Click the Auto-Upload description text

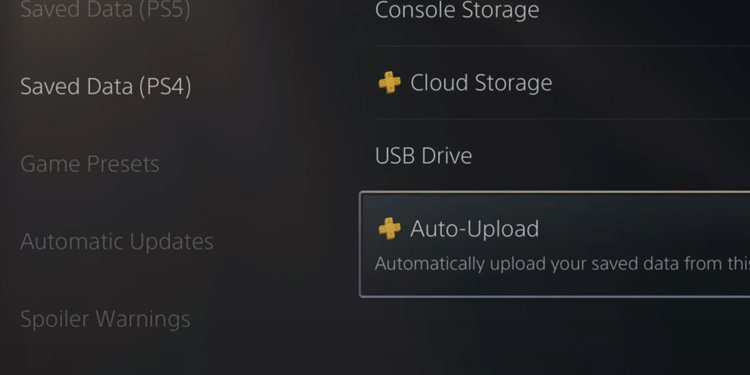pos(562,264)
